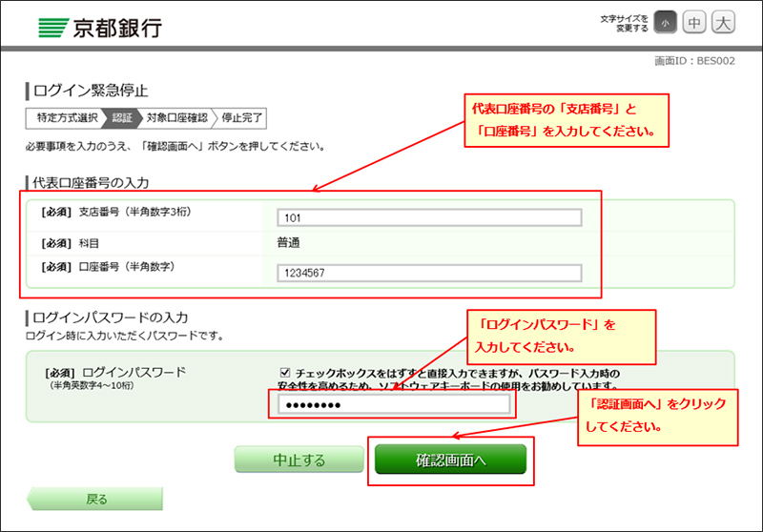Select the 特定方式選択 step

coord(65,118)
